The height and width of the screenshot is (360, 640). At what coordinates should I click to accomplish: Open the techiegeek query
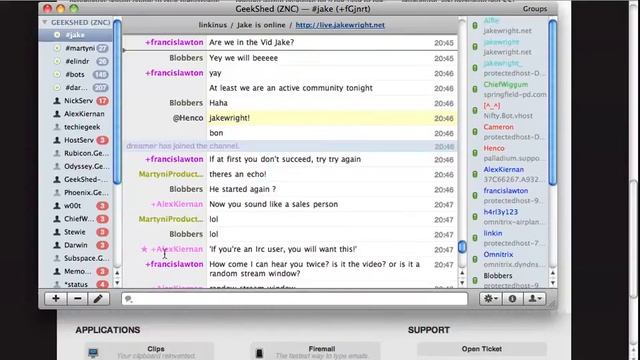click(82, 127)
